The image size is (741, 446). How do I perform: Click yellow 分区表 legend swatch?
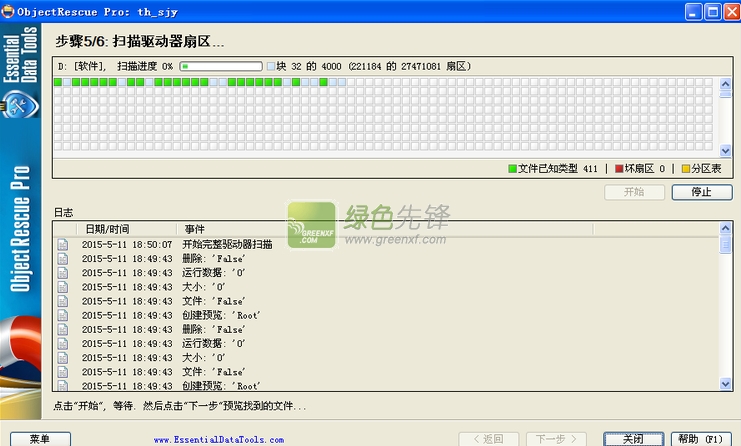(686, 169)
